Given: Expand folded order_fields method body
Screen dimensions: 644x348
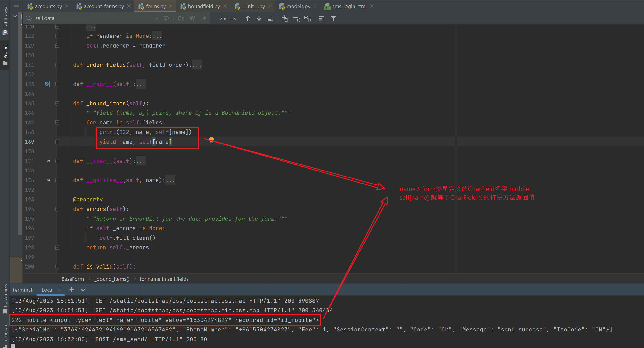Looking at the screenshot, I should coord(197,65).
